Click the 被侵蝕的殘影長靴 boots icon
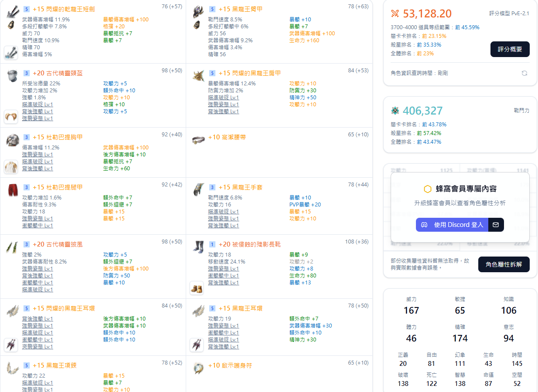The height and width of the screenshot is (392, 538). 198,247
